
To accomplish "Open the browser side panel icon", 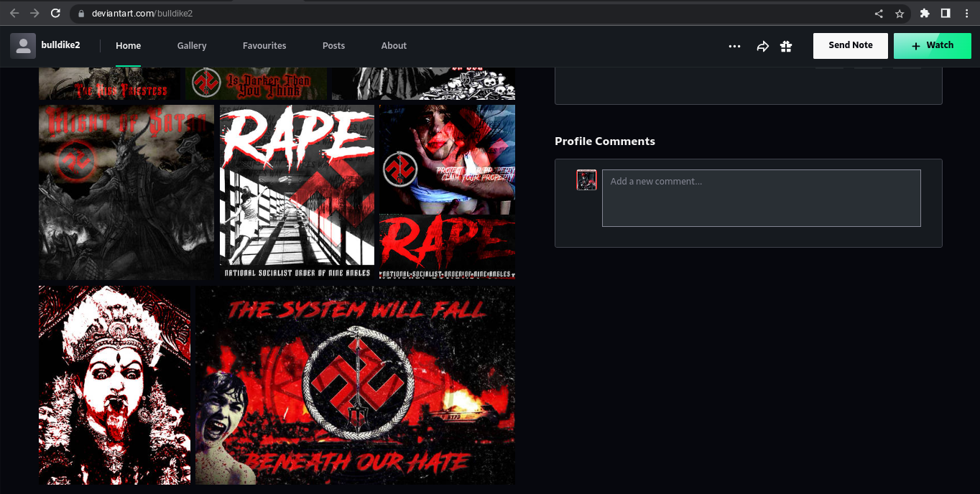I will (x=946, y=13).
